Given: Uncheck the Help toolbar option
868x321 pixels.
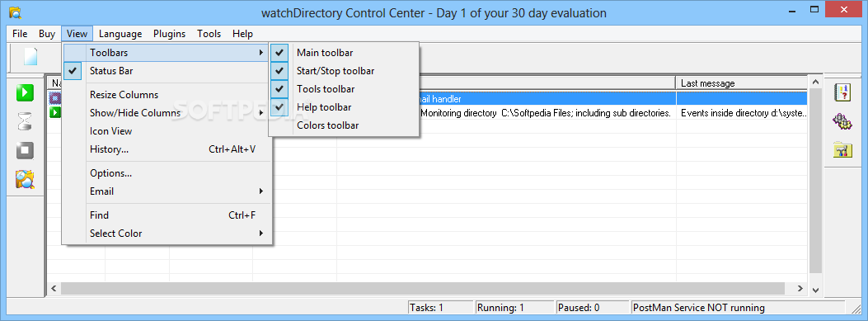Looking at the screenshot, I should tap(344, 107).
